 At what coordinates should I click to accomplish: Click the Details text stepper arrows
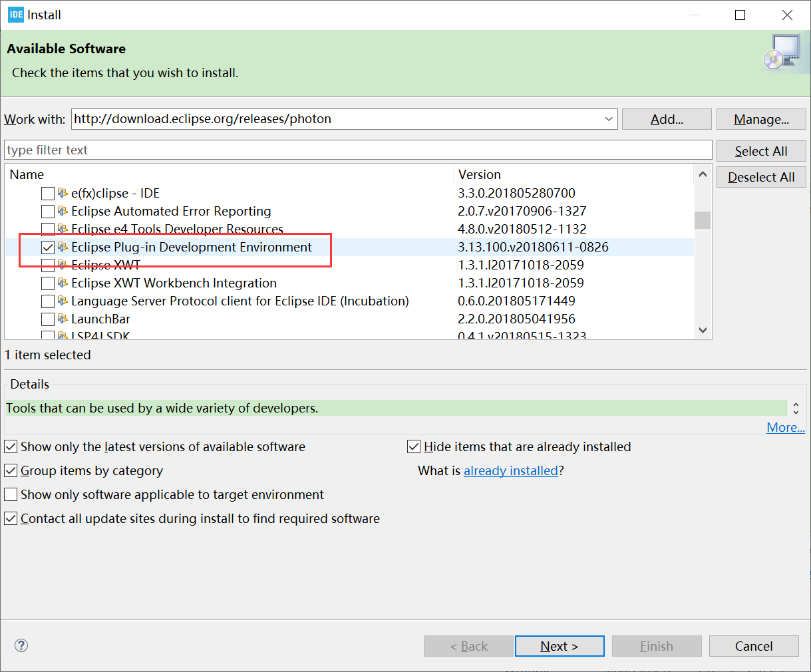pos(796,408)
